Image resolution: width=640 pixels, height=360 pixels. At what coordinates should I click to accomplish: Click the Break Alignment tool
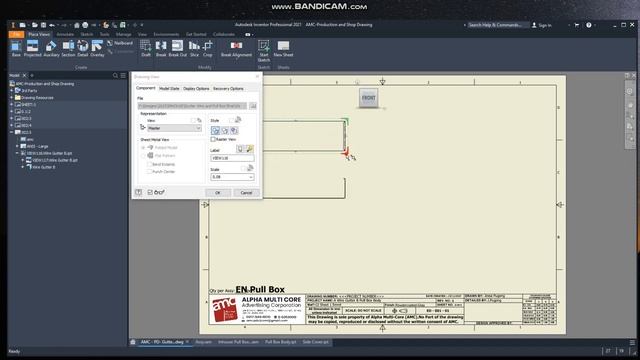click(x=236, y=49)
